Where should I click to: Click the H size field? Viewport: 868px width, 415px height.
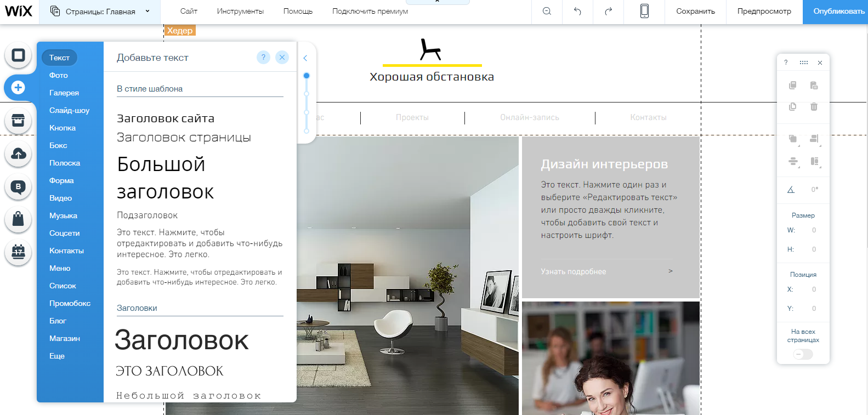pyautogui.click(x=814, y=249)
